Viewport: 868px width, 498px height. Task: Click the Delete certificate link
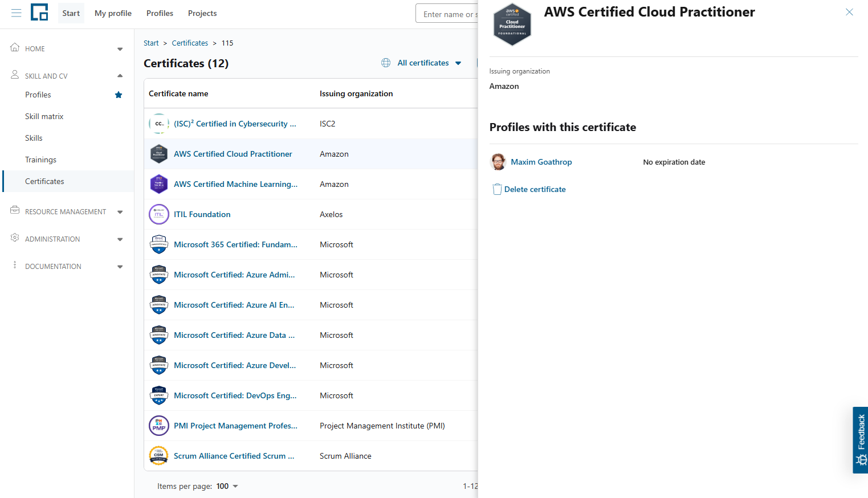point(535,189)
